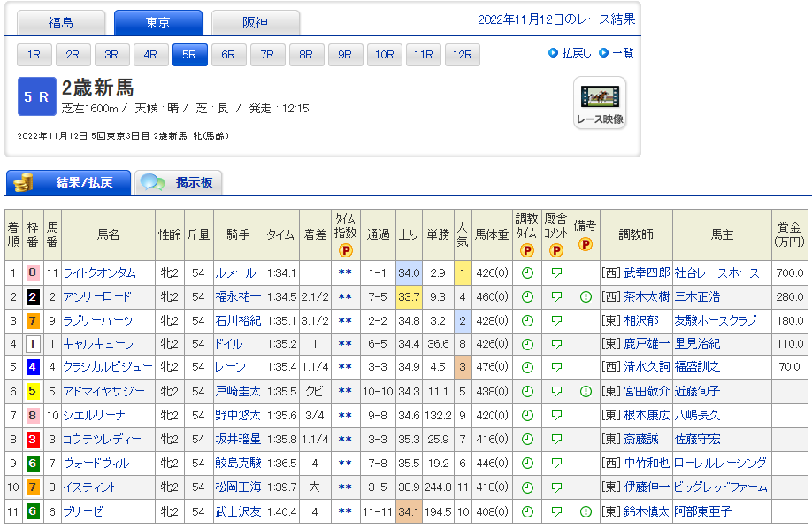Viewport: 812px width, 529px height.
Task: Open stable comment icon for アンリーロード
Action: [x=556, y=297]
